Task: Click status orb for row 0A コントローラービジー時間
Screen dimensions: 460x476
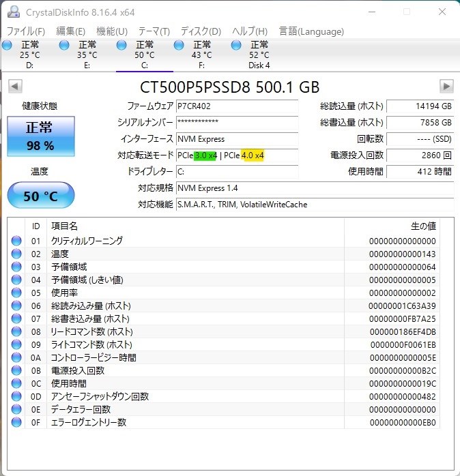Action: (16, 357)
